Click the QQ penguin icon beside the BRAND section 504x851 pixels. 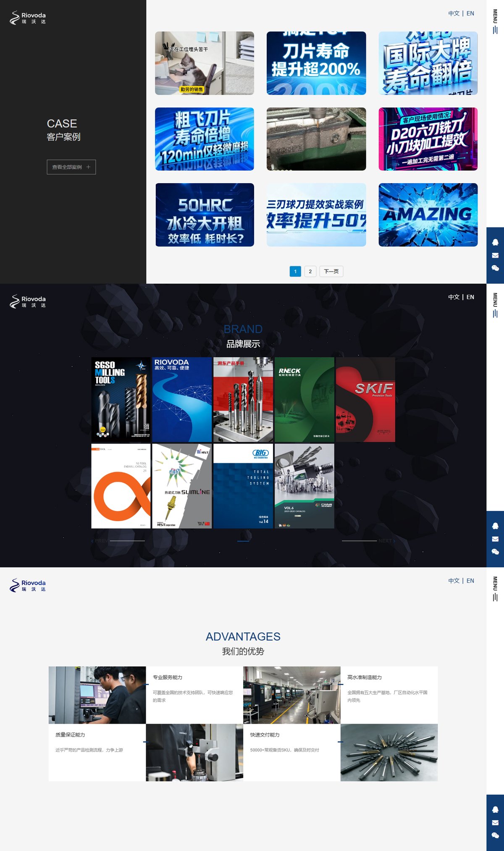click(495, 526)
